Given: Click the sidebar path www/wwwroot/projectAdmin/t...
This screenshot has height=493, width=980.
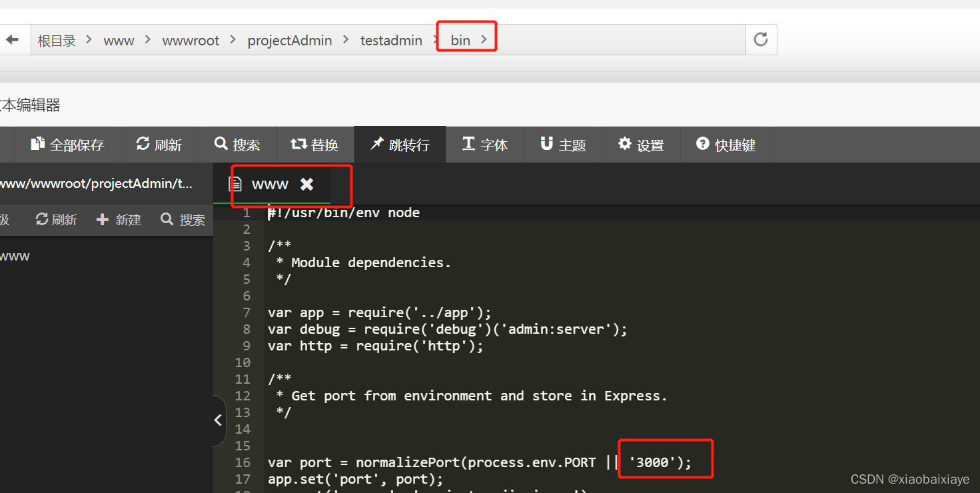Looking at the screenshot, I should point(96,183).
